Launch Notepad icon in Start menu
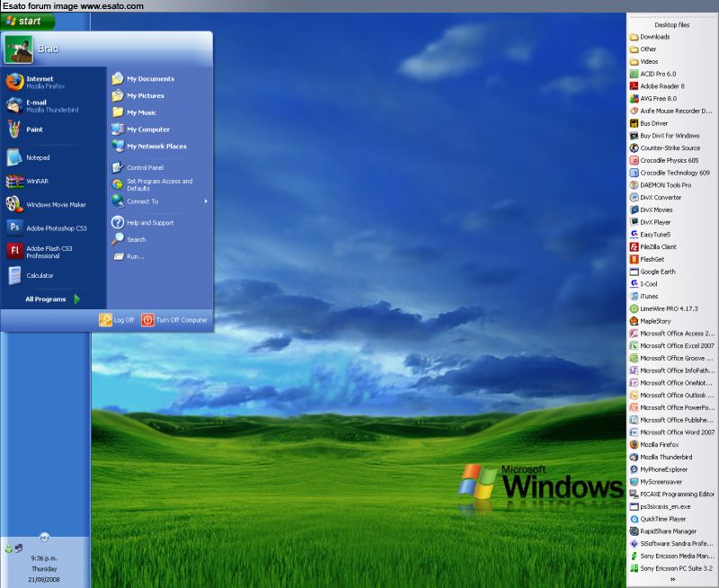This screenshot has width=719, height=588. pos(14,157)
